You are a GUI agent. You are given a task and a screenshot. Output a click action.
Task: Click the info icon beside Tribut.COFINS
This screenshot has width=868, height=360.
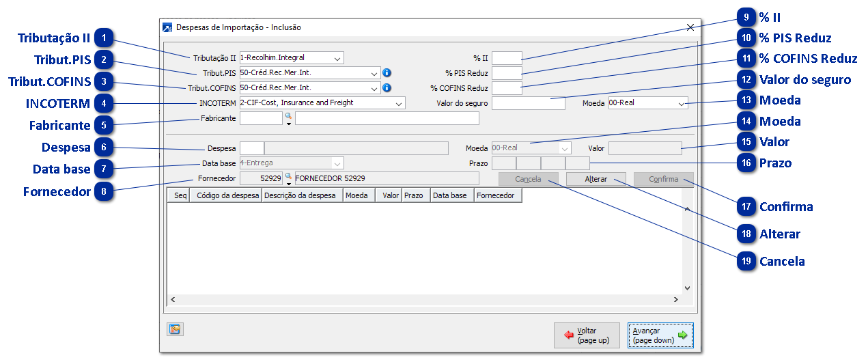click(387, 87)
